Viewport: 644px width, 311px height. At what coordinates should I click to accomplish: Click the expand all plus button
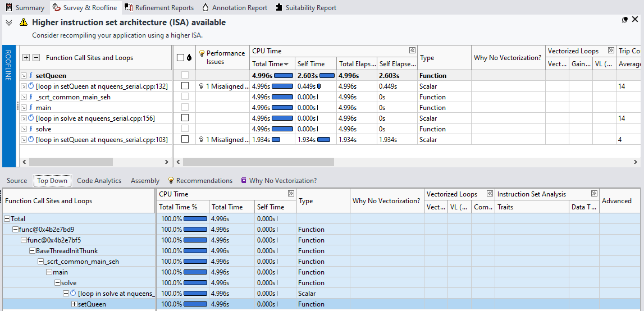pos(26,58)
